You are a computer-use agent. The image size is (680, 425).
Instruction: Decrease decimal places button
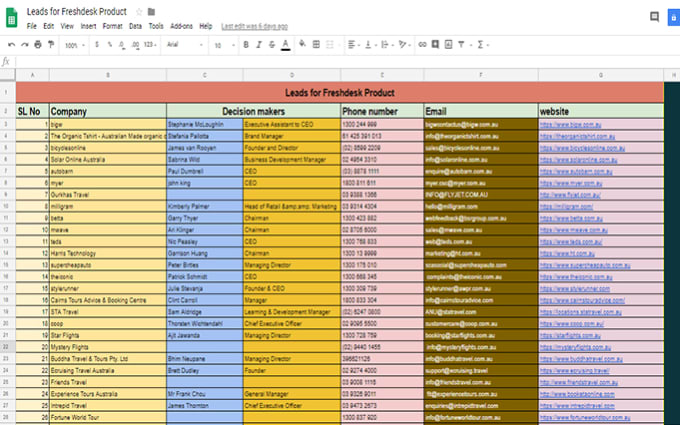click(x=122, y=45)
